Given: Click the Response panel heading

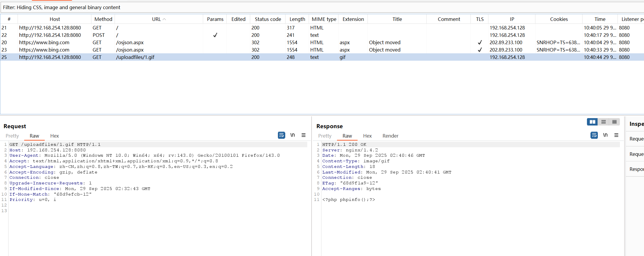Looking at the screenshot, I should click(329, 126).
